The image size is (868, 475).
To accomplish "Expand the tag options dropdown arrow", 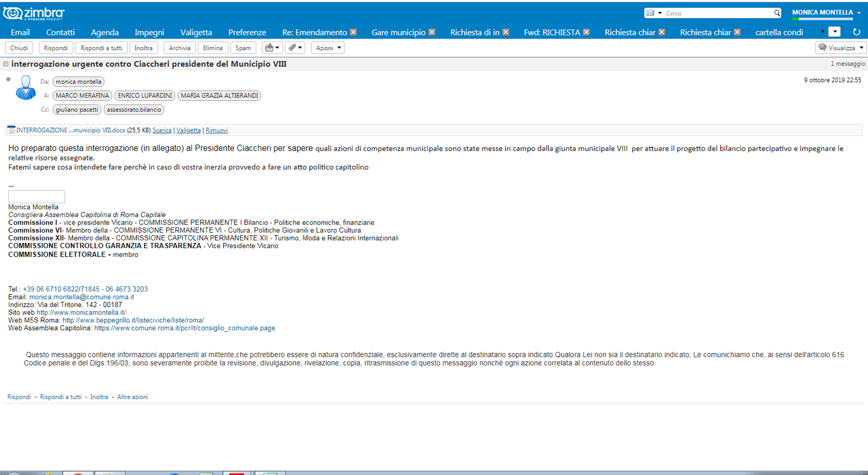I will pos(300,47).
